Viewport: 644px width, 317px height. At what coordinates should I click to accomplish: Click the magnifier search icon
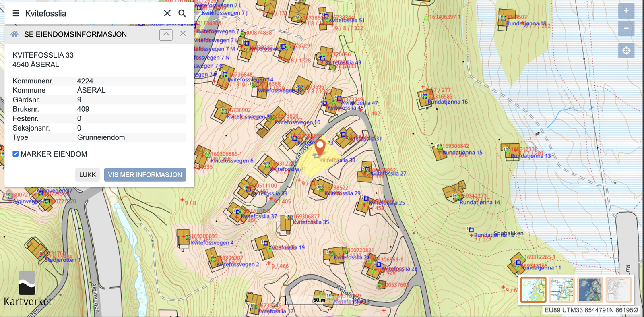[x=182, y=13]
